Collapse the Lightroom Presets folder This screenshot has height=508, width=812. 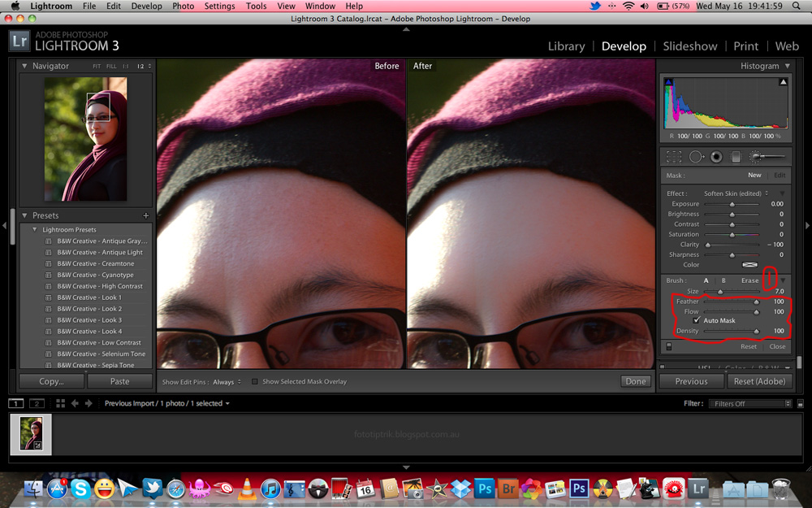tap(35, 230)
